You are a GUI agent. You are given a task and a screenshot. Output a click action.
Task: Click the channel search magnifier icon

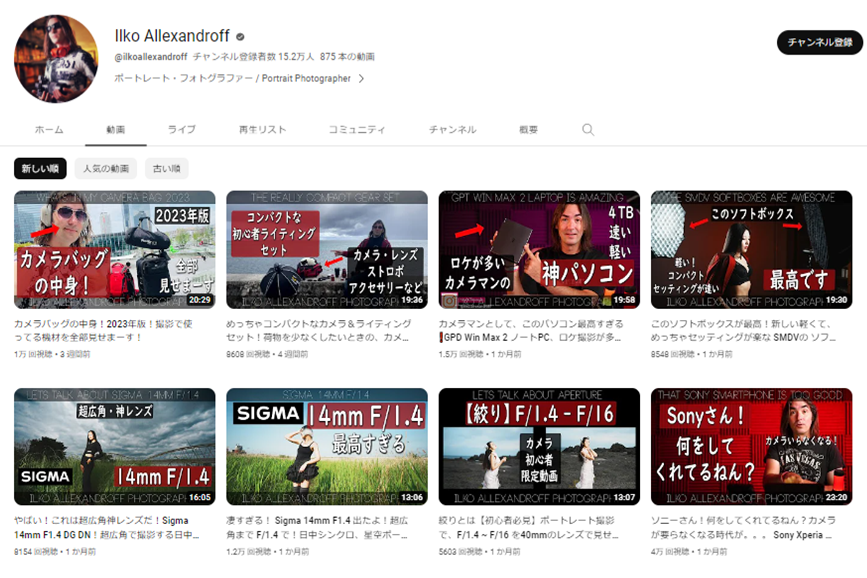click(588, 130)
